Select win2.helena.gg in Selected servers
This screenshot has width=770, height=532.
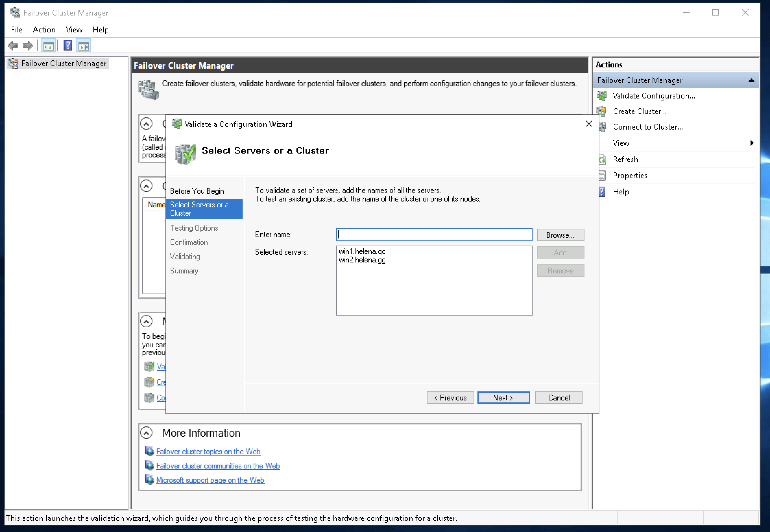point(362,260)
